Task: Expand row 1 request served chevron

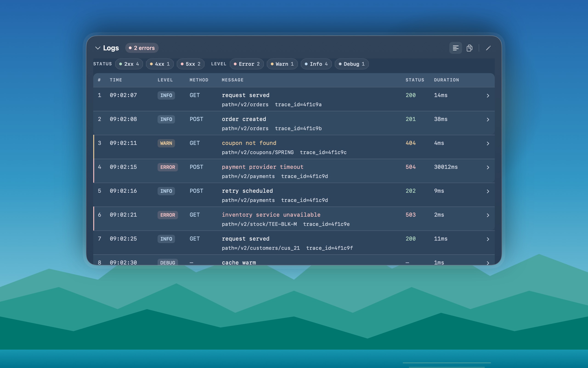Action: (488, 96)
